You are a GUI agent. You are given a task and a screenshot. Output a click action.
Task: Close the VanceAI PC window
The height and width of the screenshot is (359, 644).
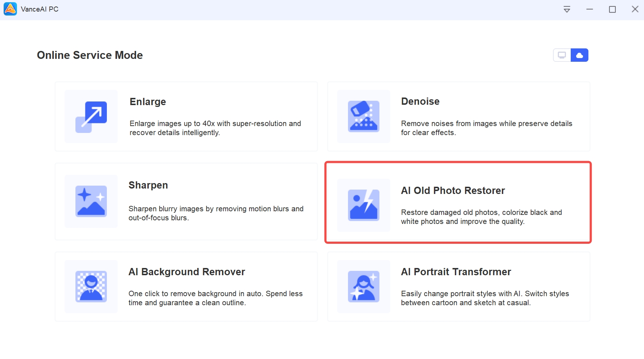point(635,9)
